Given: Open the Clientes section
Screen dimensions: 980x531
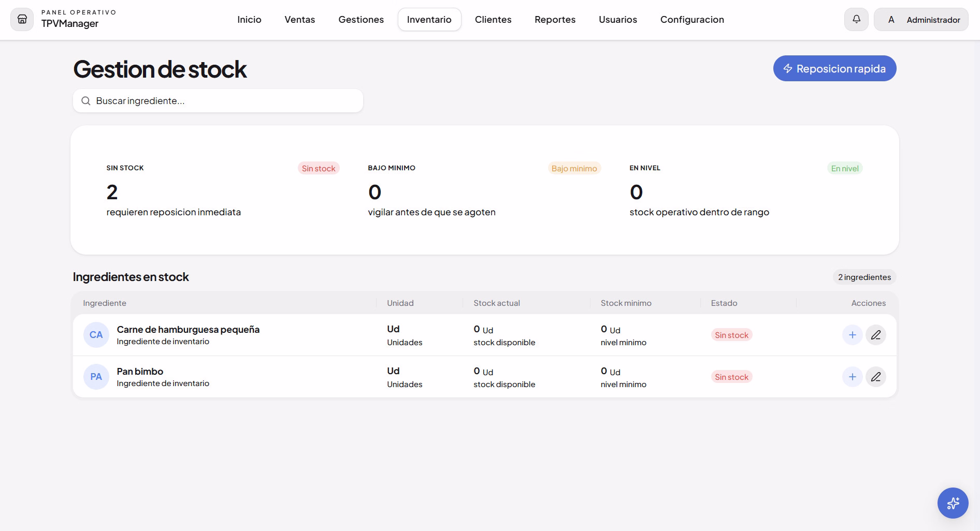Looking at the screenshot, I should (493, 20).
